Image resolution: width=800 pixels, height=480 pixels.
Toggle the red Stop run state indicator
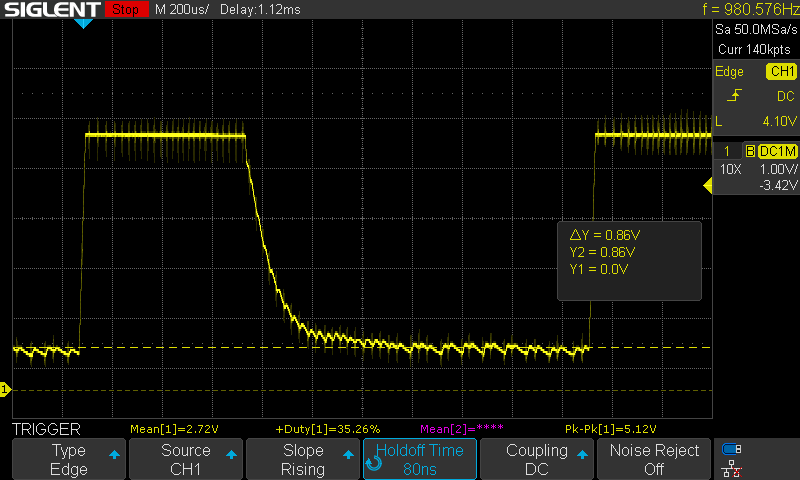125,9
